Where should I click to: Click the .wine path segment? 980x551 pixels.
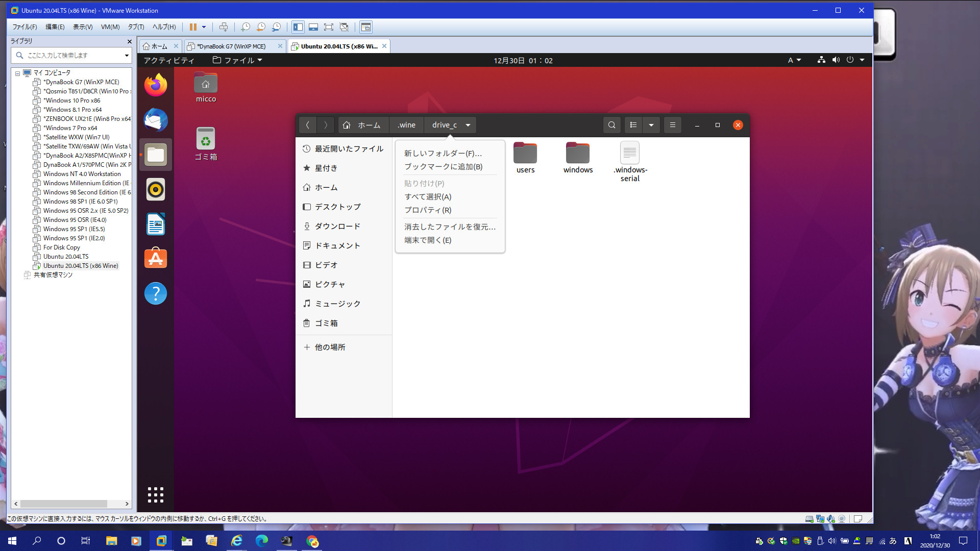(406, 125)
